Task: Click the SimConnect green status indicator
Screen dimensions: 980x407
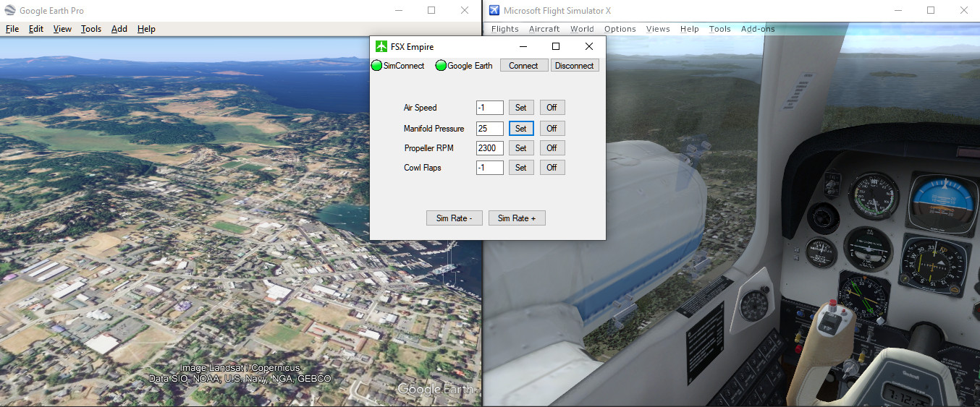Action: click(377, 66)
